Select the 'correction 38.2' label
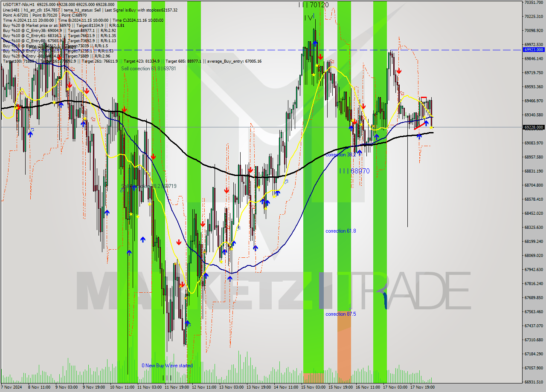546x392 pixels. (340, 155)
